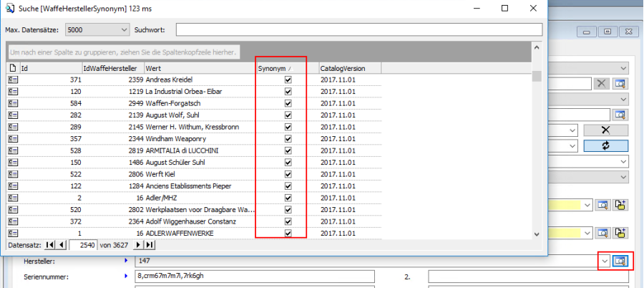Click the row icon for Andreas Kreidel
This screenshot has height=288, width=644.
[12, 80]
